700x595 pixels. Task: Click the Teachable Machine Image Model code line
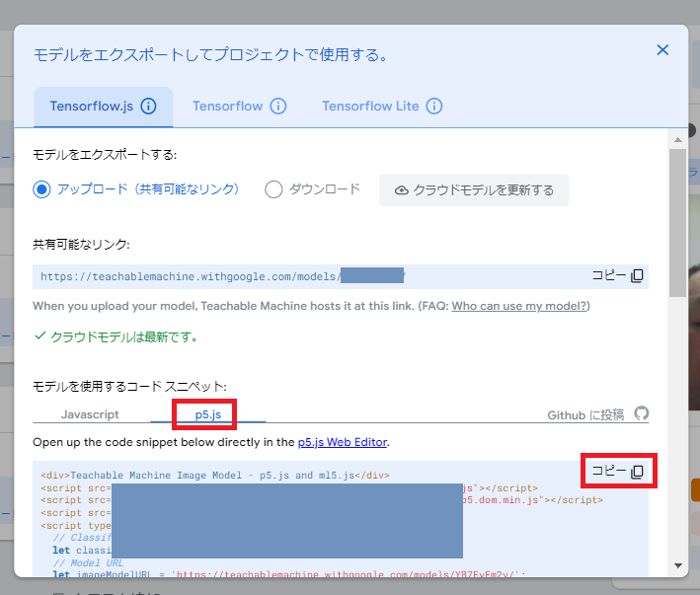pyautogui.click(x=215, y=476)
